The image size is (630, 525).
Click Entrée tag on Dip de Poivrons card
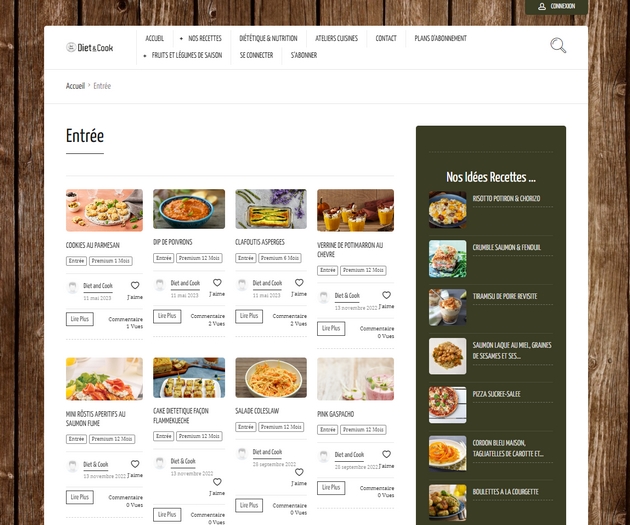pyautogui.click(x=164, y=258)
